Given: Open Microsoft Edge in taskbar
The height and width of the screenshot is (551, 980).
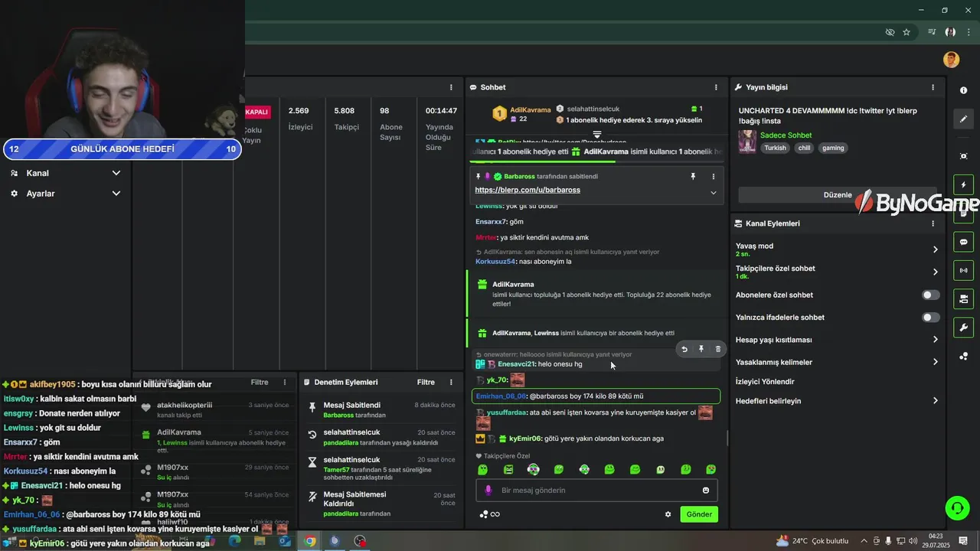Looking at the screenshot, I should click(234, 541).
